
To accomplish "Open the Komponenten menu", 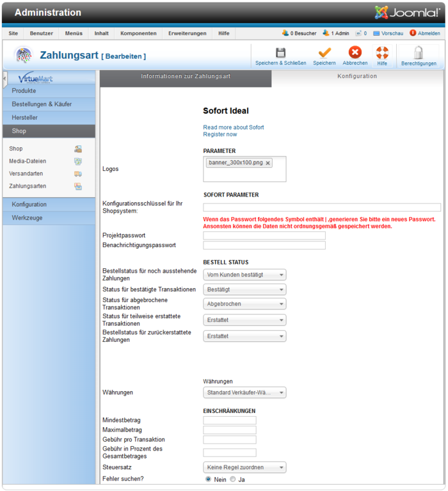I will pyautogui.click(x=138, y=33).
